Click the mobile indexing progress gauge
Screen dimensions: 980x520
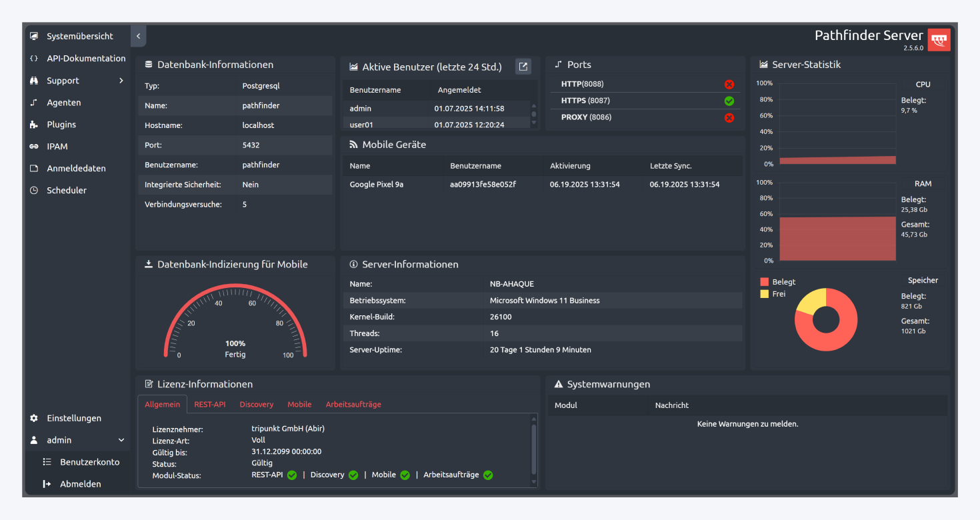click(235, 320)
